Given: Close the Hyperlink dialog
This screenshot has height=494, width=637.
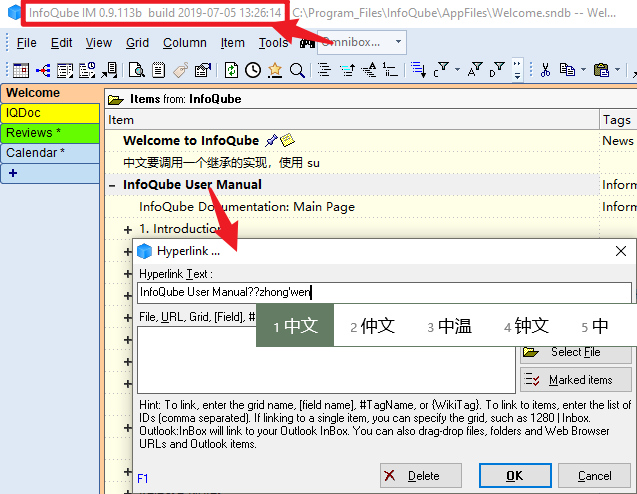Looking at the screenshot, I should point(620,251).
